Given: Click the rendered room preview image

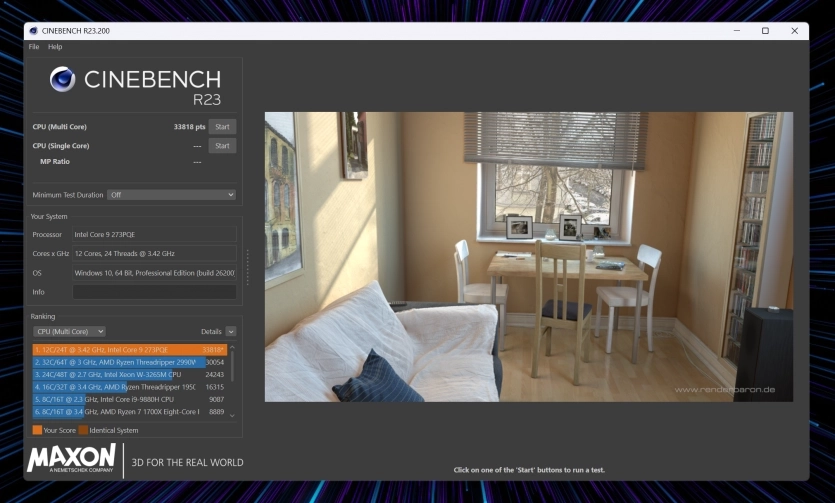Looking at the screenshot, I should pyautogui.click(x=528, y=256).
